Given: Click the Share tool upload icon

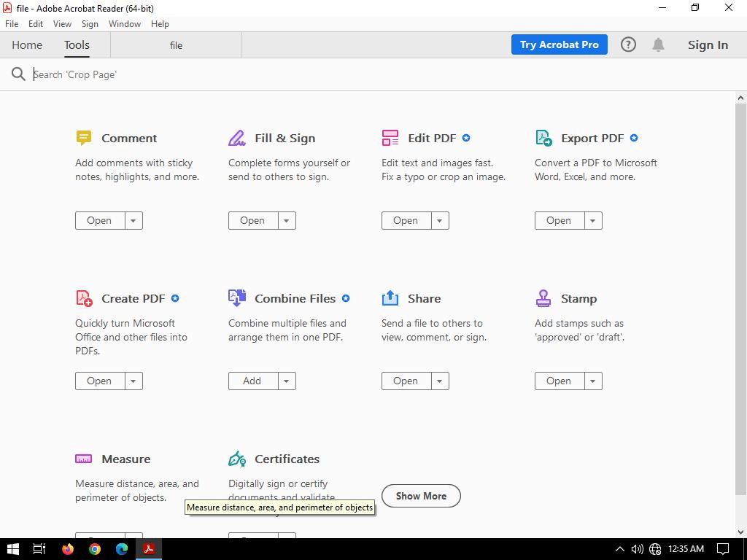Looking at the screenshot, I should pyautogui.click(x=390, y=298).
